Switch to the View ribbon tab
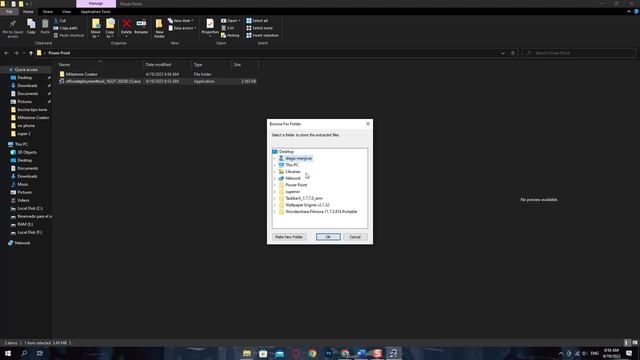Screen dimensions: 640x360 [x=66, y=12]
